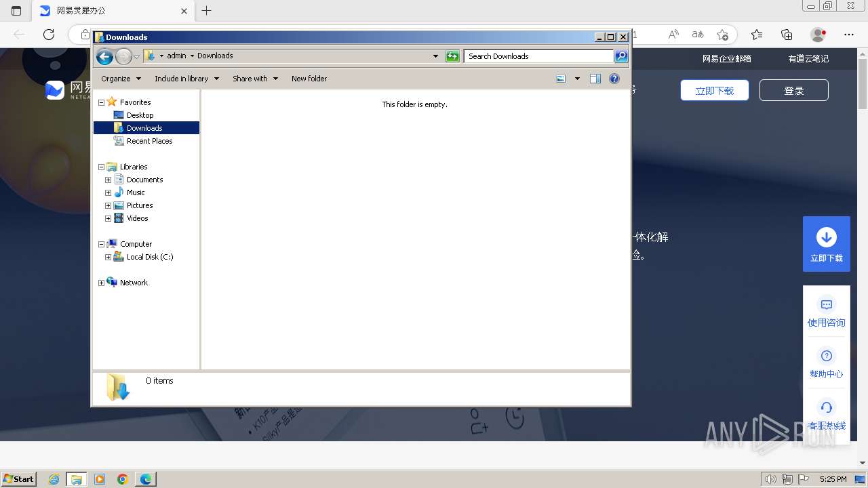The width and height of the screenshot is (868, 488).
Task: Select Documents library item
Action: click(x=144, y=180)
